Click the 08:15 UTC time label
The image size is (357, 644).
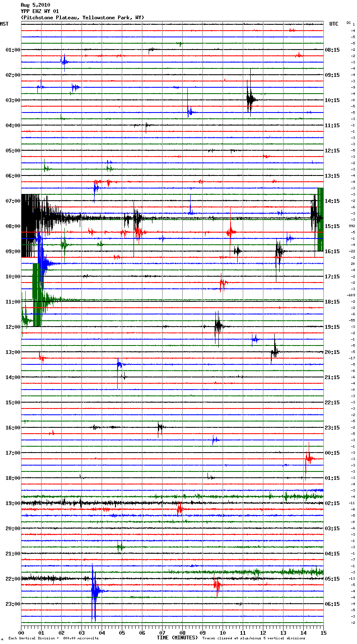pos(332,50)
